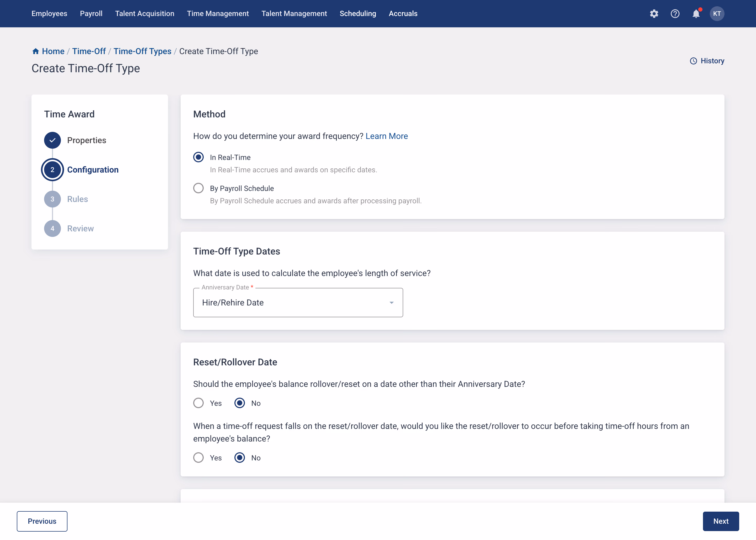Screen dimensions: 756x540
Task: Click the Next button
Action: (721, 521)
